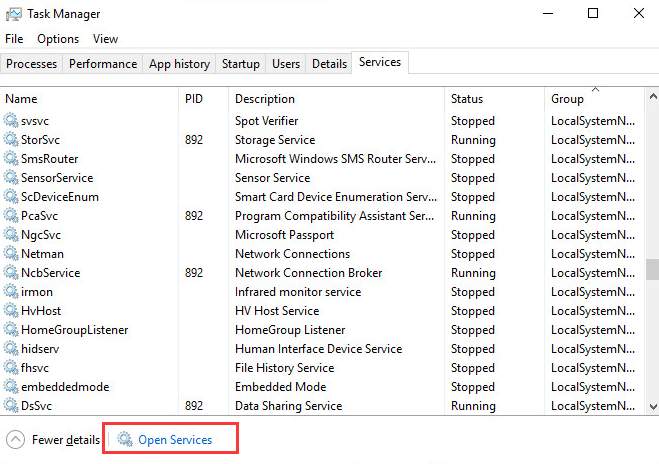Sort list by Status column header
This screenshot has width=659, height=464.
coord(467,99)
